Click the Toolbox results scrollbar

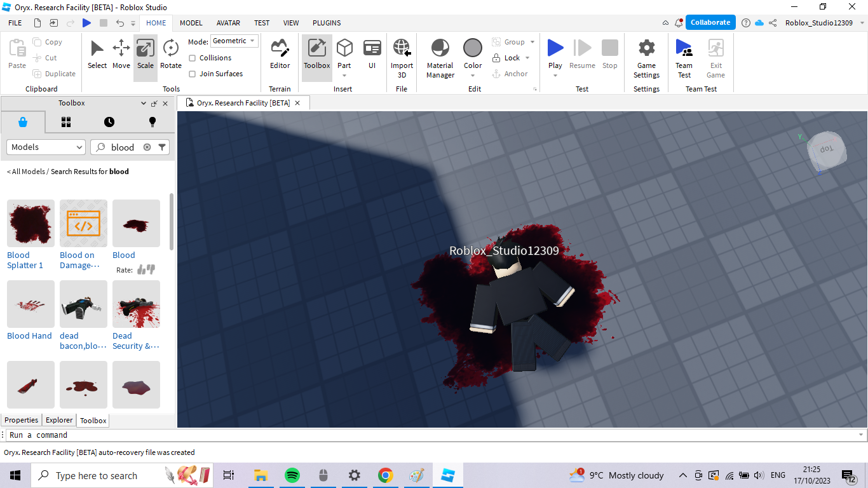(172, 221)
